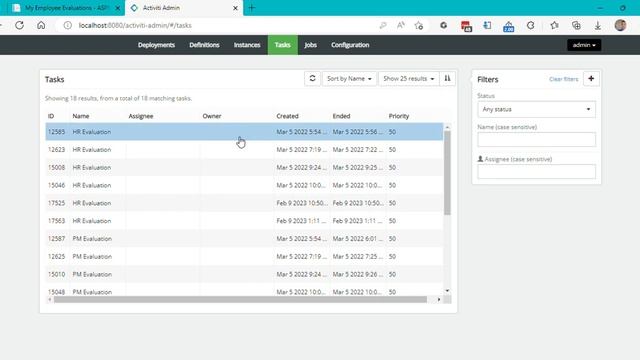Select task row with ID 17525
Image resolution: width=640 pixels, height=360 pixels.
click(244, 203)
